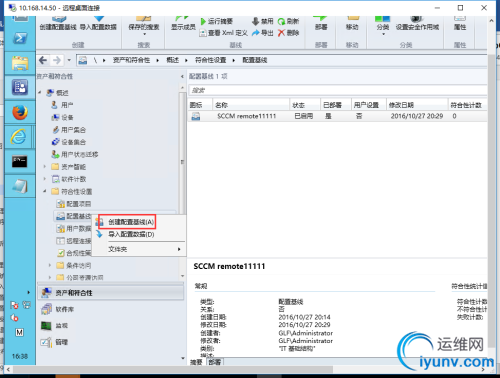The height and width of the screenshot is (378, 500).
Task: Click 符合性设置 in the breadcrumb path
Action: (x=210, y=60)
